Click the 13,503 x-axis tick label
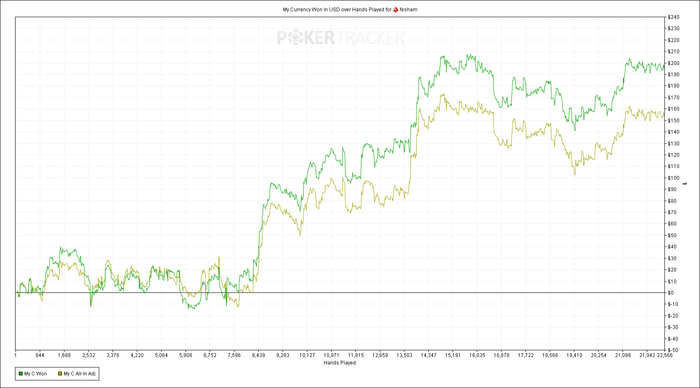The image size is (700, 388). pyautogui.click(x=404, y=355)
